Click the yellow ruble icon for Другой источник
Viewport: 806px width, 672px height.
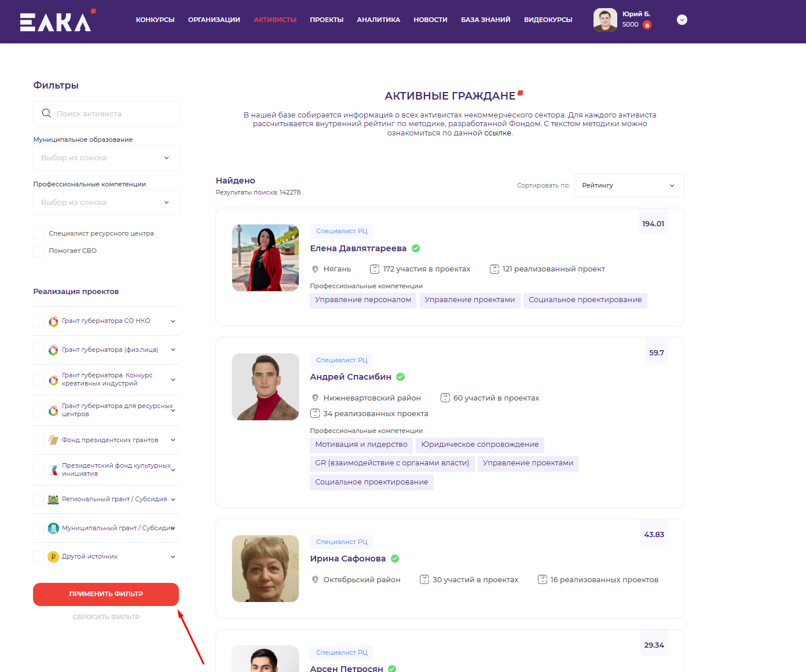53,557
